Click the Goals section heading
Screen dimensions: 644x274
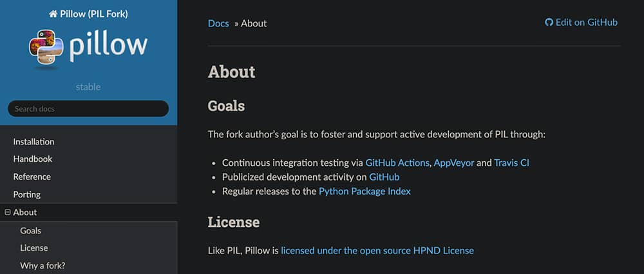pyautogui.click(x=226, y=106)
